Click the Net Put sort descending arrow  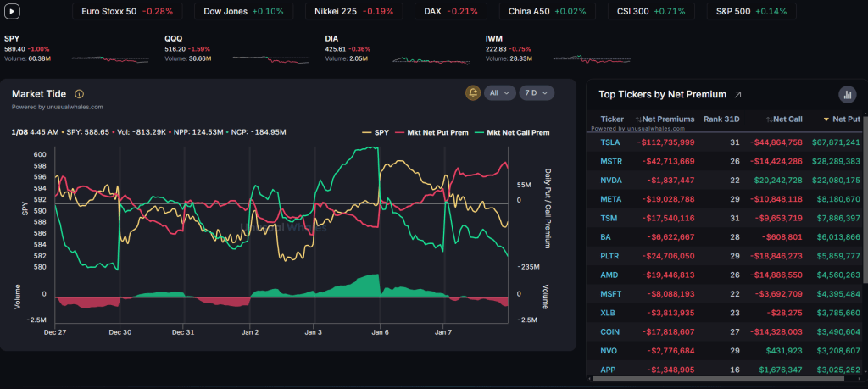(826, 119)
